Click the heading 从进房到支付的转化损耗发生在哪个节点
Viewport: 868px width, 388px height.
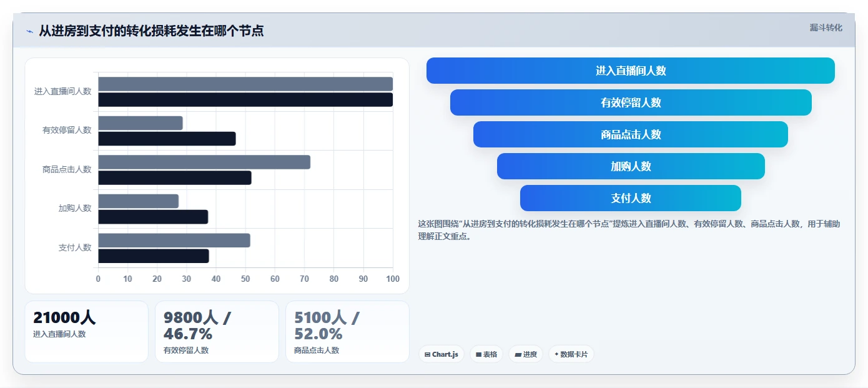(151, 31)
